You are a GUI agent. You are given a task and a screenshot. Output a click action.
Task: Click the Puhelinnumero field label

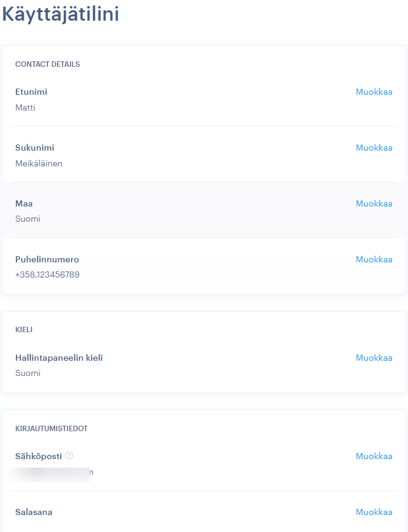click(47, 259)
